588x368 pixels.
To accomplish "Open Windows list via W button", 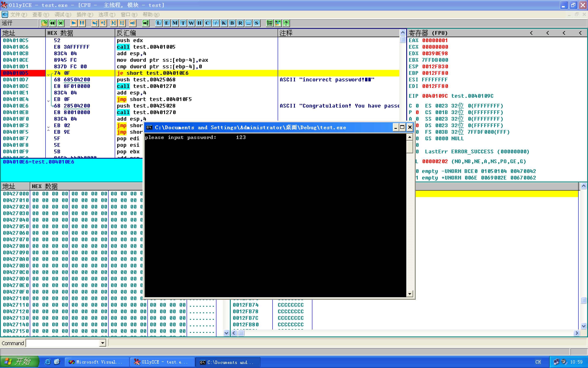I will [x=191, y=23].
